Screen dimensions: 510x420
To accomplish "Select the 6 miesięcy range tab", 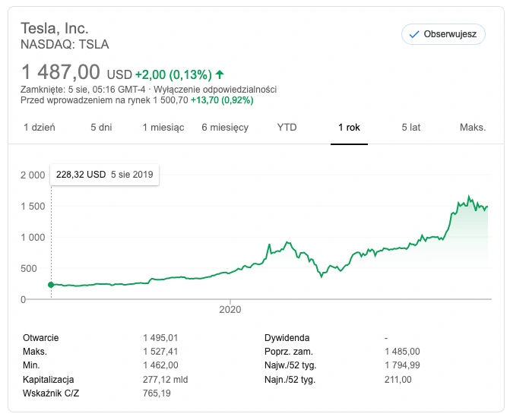I will (225, 127).
